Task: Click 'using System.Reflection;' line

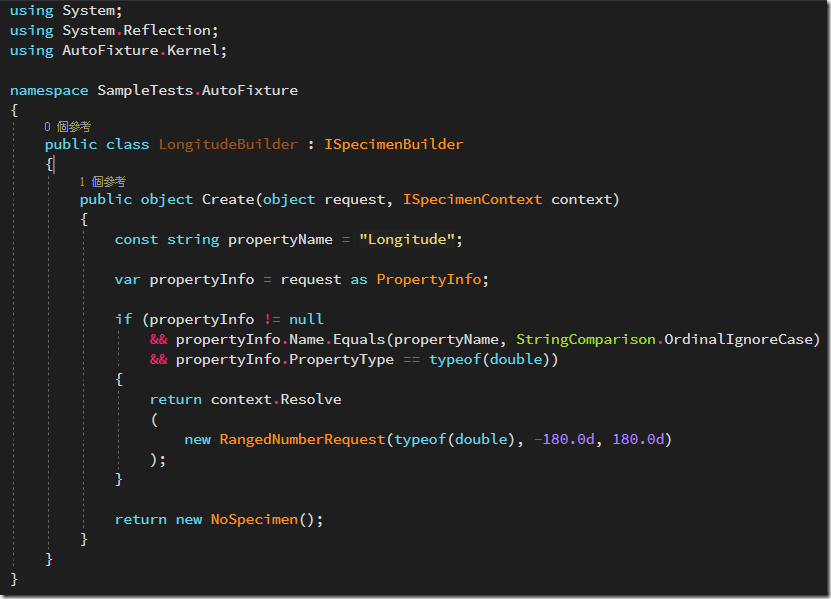Action: (114, 31)
